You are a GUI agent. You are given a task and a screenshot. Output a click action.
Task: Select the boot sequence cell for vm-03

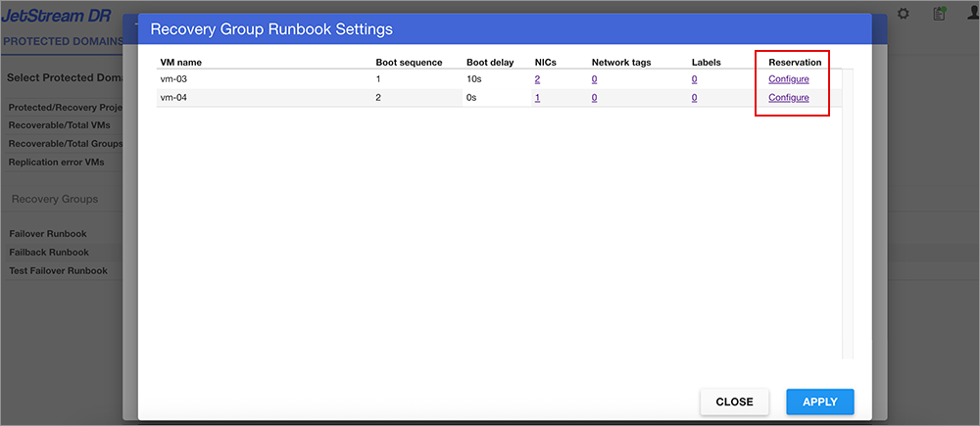pos(412,79)
